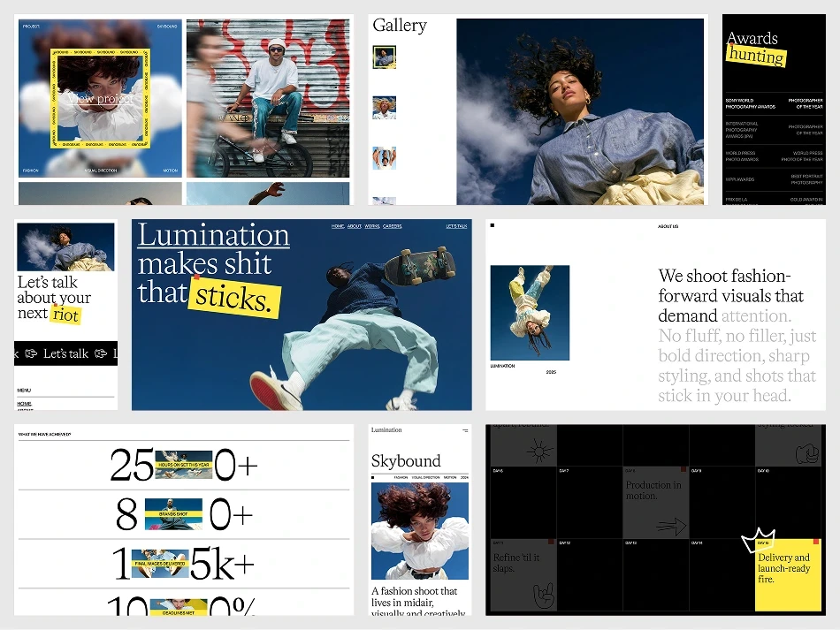
Task: Click the ABOUT US label above the paragraph
Action: (x=668, y=226)
